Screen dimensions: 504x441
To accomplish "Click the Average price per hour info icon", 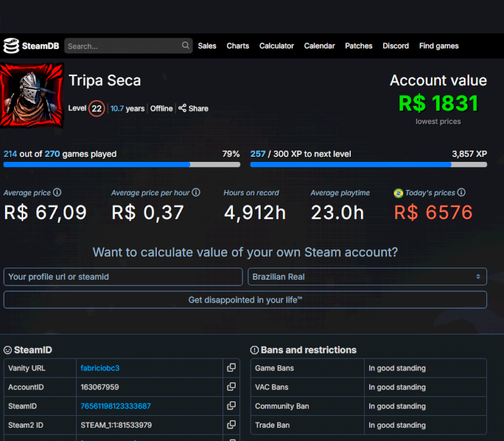I will pos(196,193).
